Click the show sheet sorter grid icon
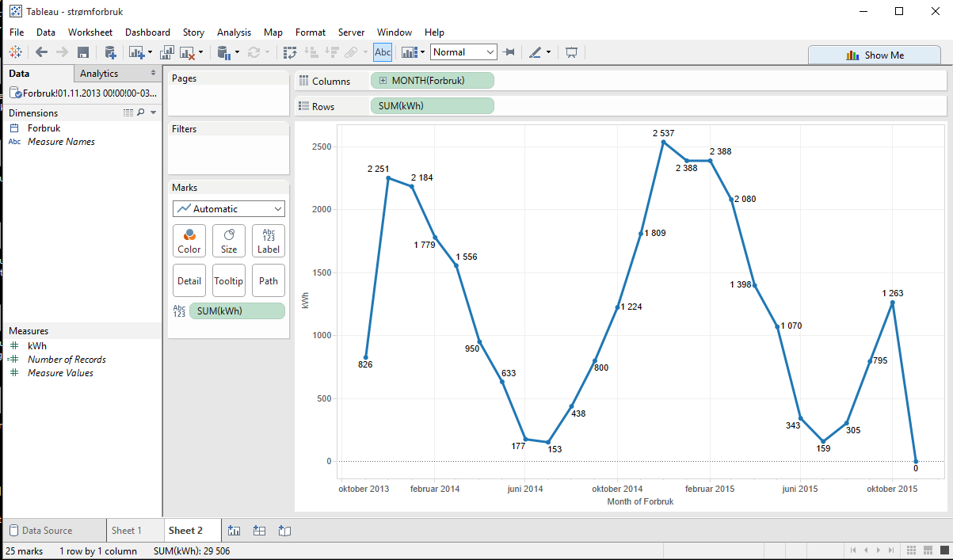 [911, 550]
